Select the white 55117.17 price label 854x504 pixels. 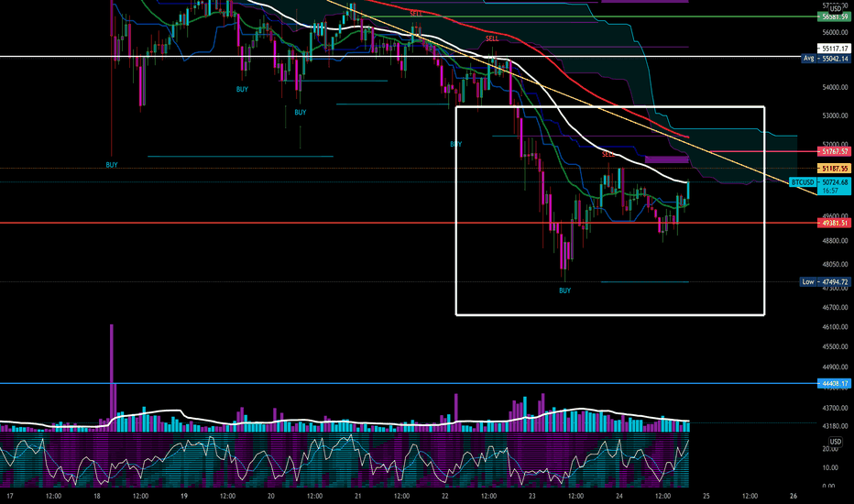(835, 49)
